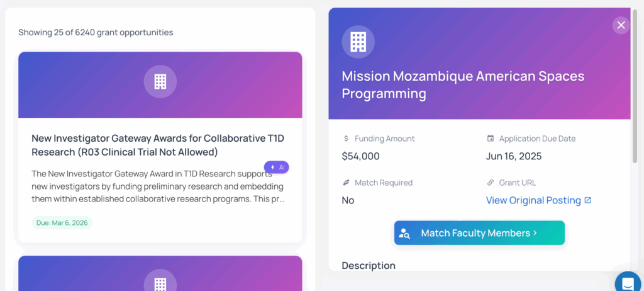Click the Due: Mar 6, 2026 badge
644x291 pixels.
[62, 222]
